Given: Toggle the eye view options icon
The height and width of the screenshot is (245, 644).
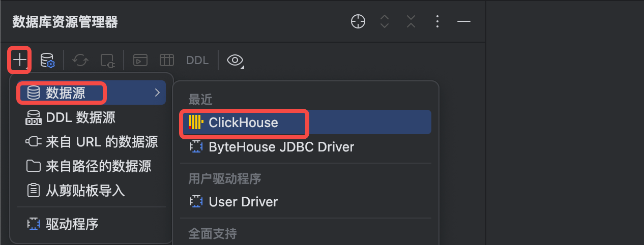Looking at the screenshot, I should (235, 60).
